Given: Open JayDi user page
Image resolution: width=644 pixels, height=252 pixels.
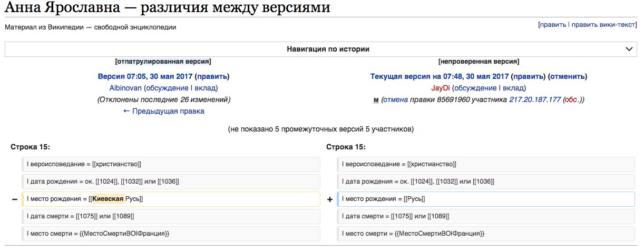Looking at the screenshot, I should 440,88.
